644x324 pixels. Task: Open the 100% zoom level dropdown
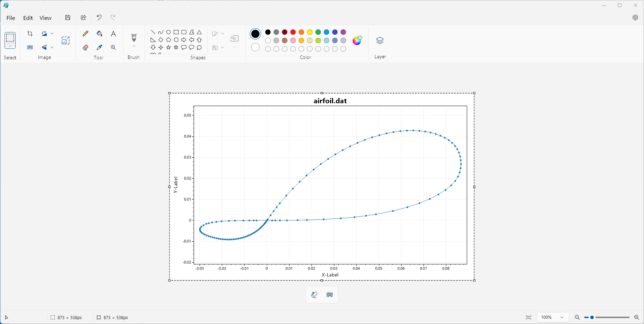[x=553, y=317]
